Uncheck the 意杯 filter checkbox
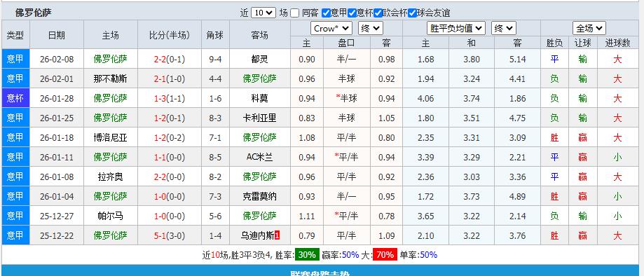Image resolution: width=644 pixels, height=276 pixels. [x=352, y=13]
